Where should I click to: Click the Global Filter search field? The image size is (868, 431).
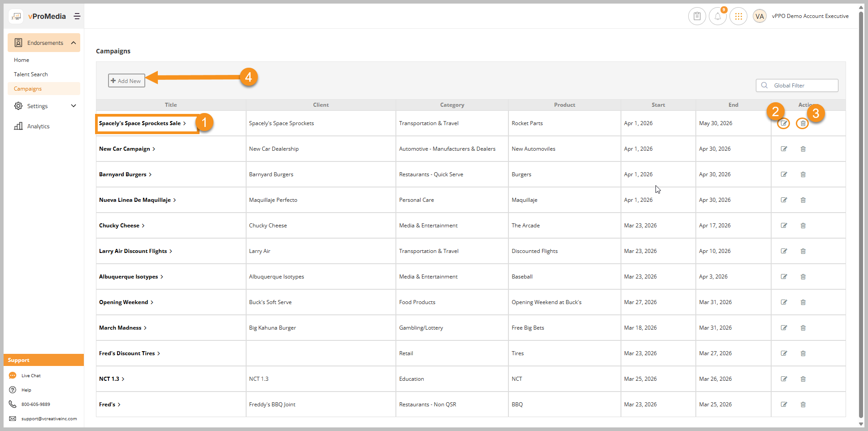803,86
